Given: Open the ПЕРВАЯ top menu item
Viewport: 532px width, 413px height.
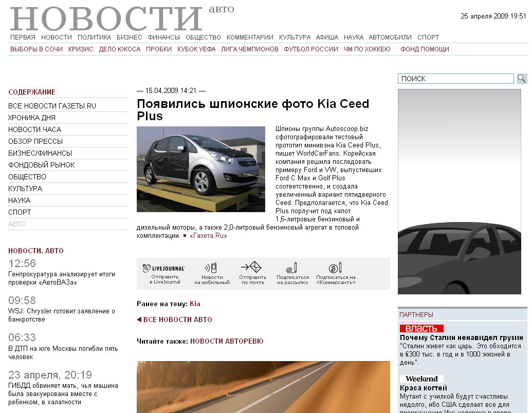Looking at the screenshot, I should coord(23,37).
